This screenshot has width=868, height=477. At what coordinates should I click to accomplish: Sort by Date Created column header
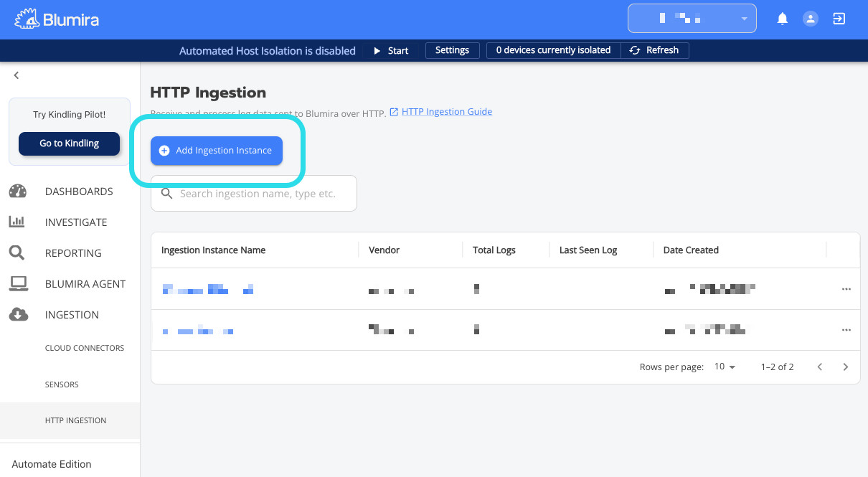point(691,250)
